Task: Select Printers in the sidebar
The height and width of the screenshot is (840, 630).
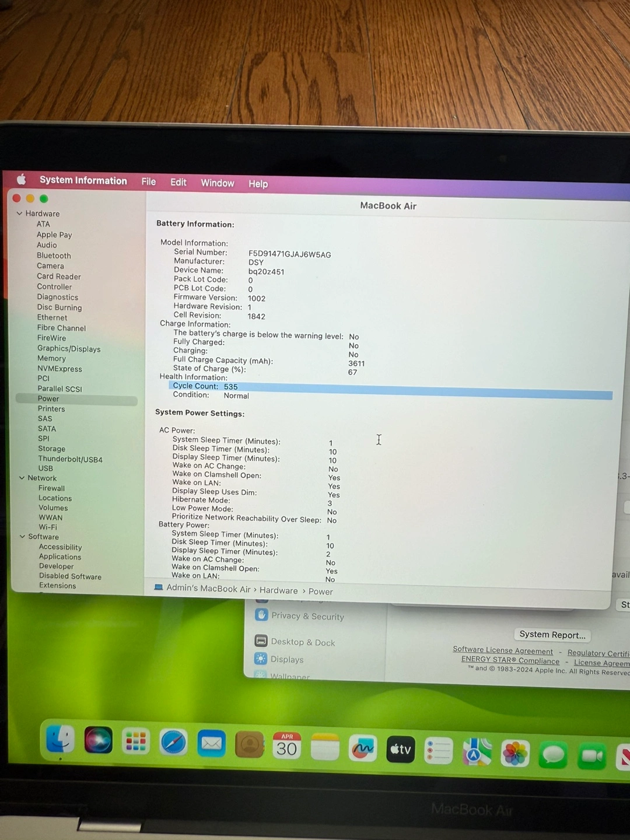Action: click(51, 409)
